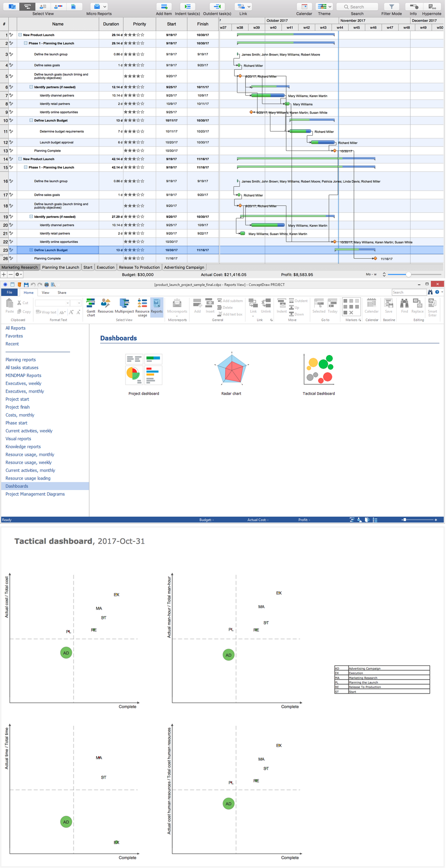Select the Gantt chart view segment in Select View
The height and width of the screenshot is (868, 446).
[x=27, y=7]
